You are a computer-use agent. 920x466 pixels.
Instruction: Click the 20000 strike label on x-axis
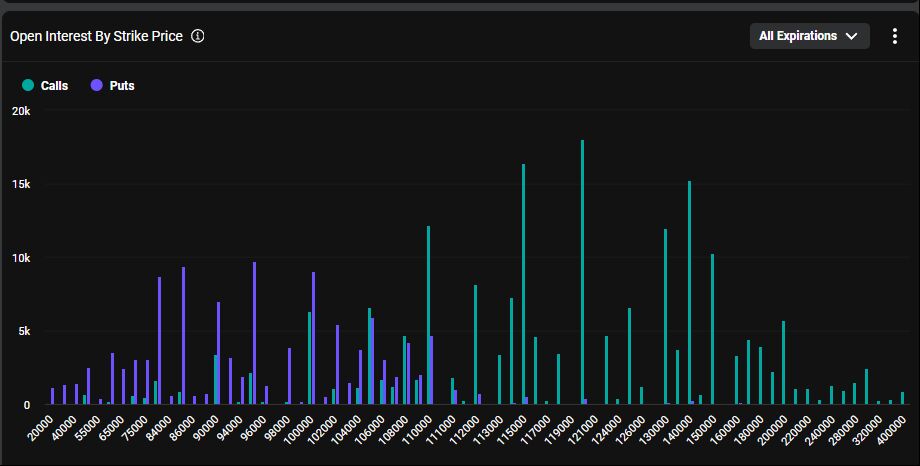click(x=42, y=427)
